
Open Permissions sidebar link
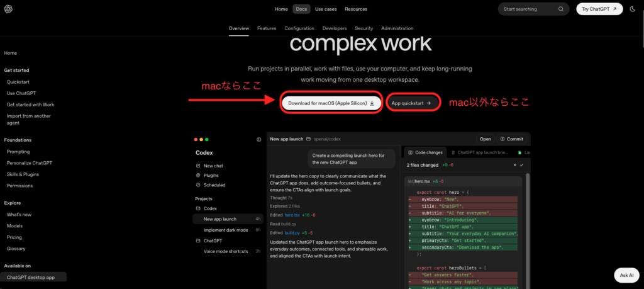point(19,185)
